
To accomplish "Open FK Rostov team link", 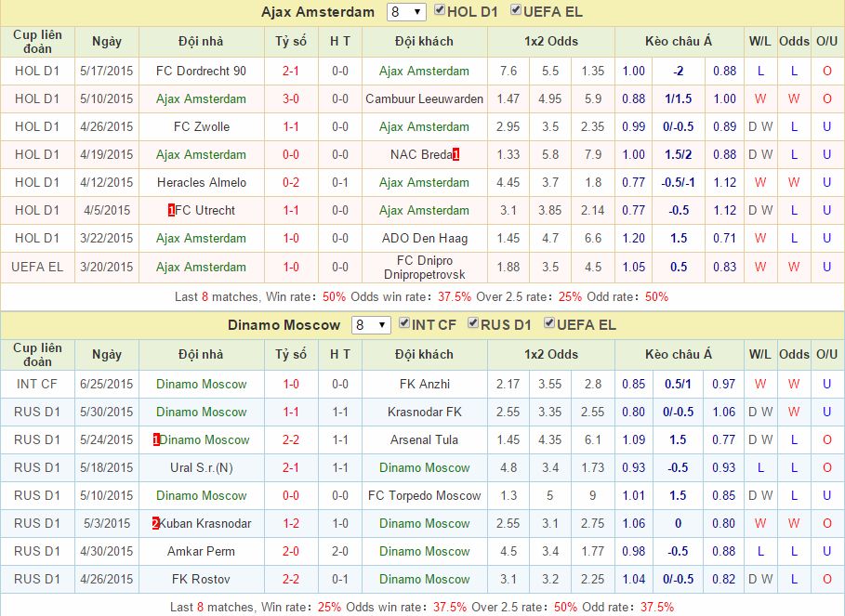I will [x=201, y=580].
